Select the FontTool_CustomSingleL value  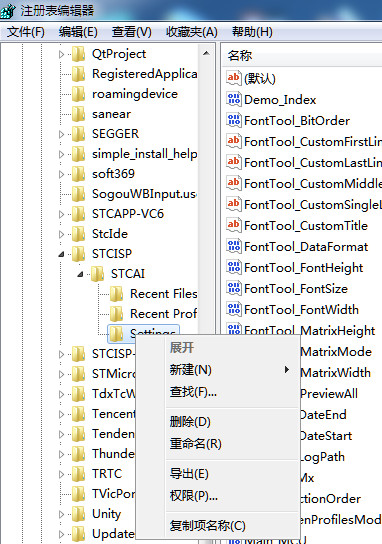313,204
